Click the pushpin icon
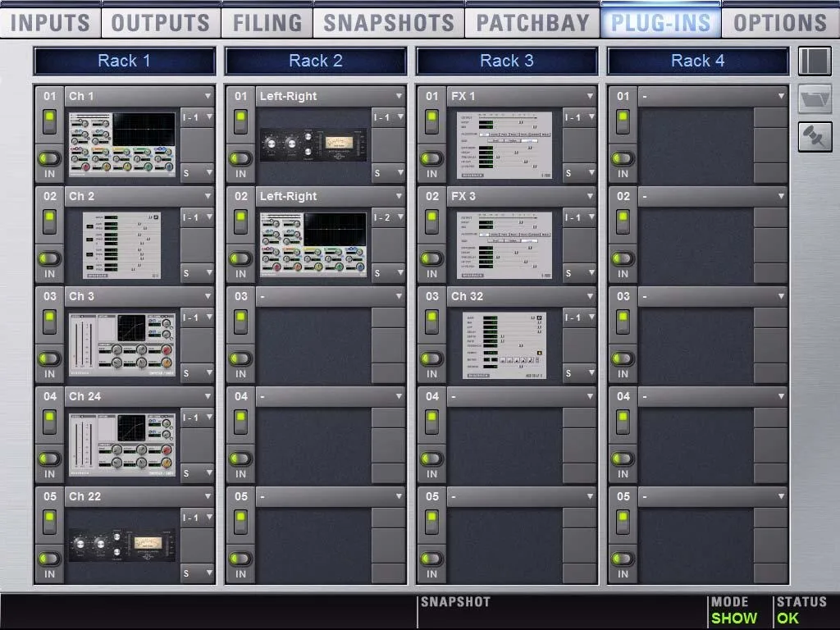840x630 pixels. coord(815,137)
